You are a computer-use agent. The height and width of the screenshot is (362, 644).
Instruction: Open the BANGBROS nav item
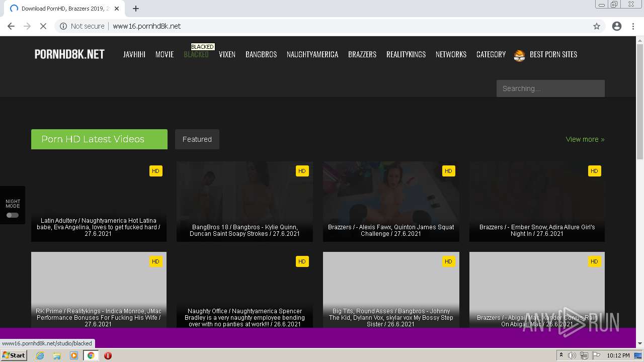point(261,54)
